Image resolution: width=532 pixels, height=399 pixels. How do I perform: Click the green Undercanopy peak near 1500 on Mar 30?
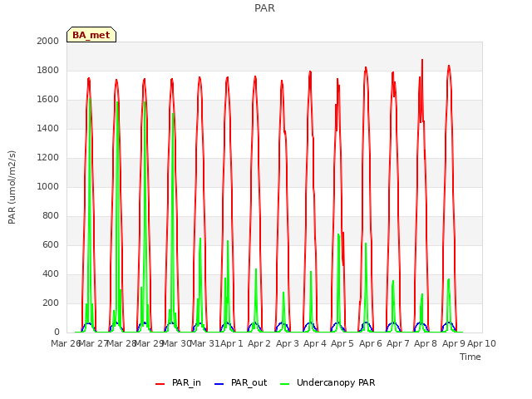[173, 114]
